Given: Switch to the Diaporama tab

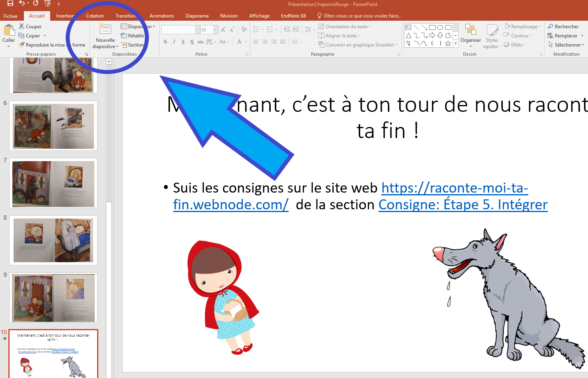Looking at the screenshot, I should [197, 16].
